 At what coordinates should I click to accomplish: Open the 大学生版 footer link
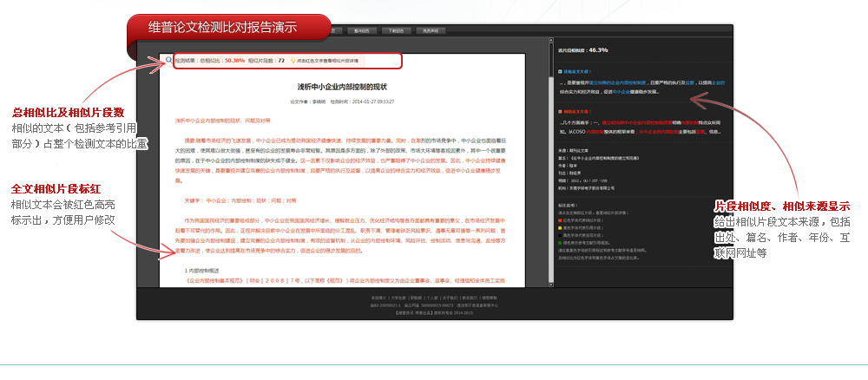tap(398, 298)
